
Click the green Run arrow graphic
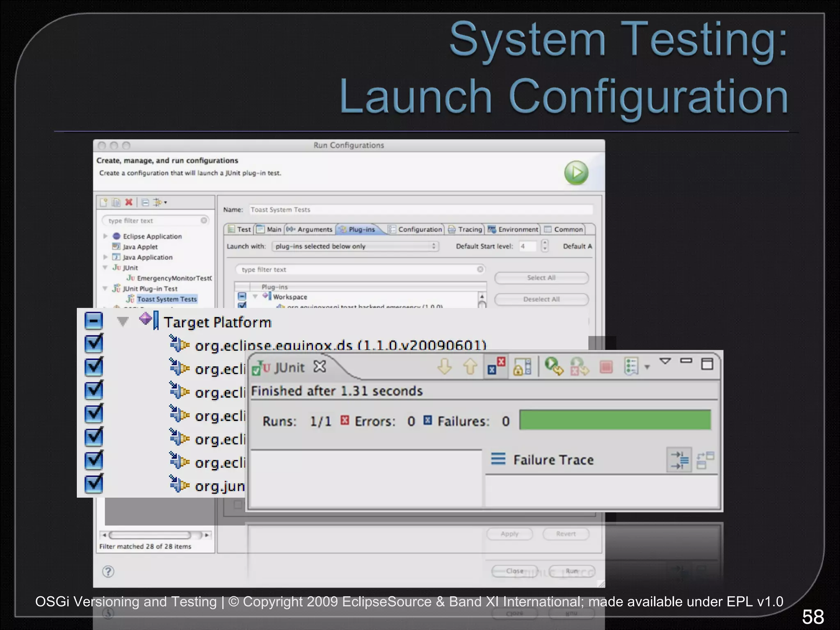click(x=576, y=173)
